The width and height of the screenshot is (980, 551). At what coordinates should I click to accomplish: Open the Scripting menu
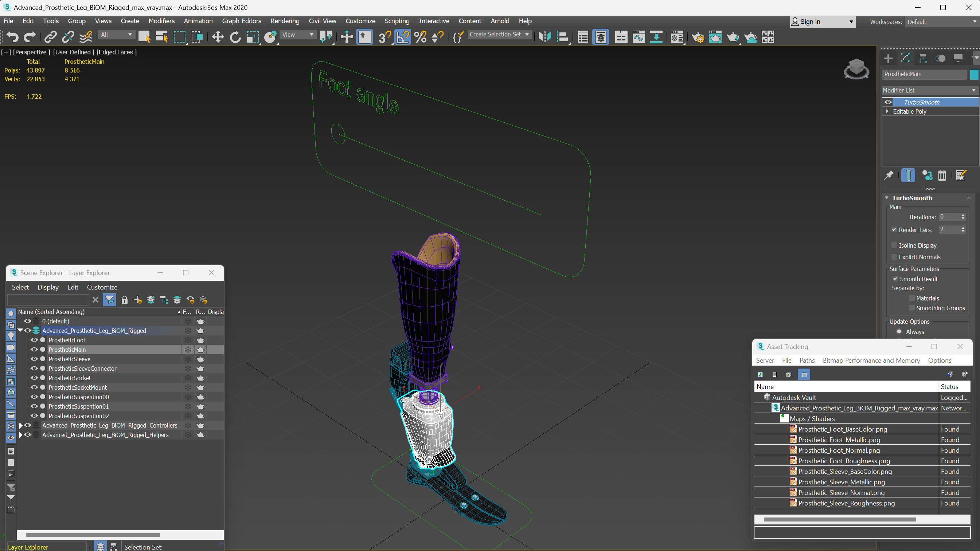pos(397,21)
